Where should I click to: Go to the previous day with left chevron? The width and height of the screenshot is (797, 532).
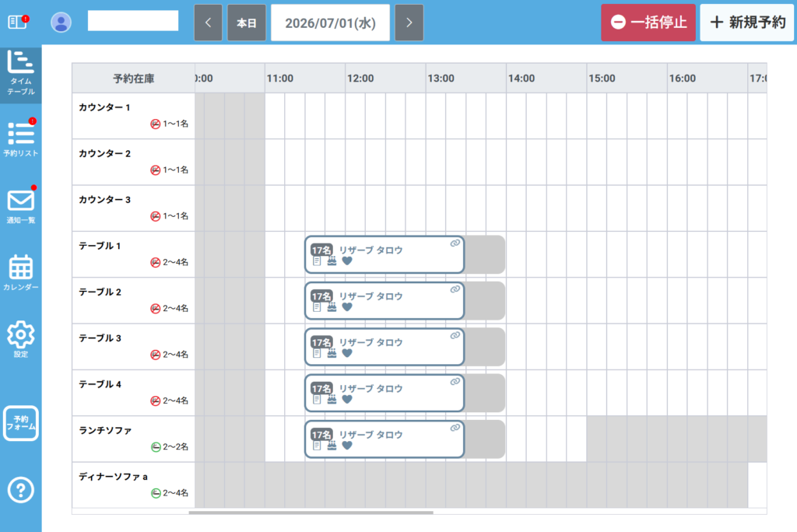point(208,23)
